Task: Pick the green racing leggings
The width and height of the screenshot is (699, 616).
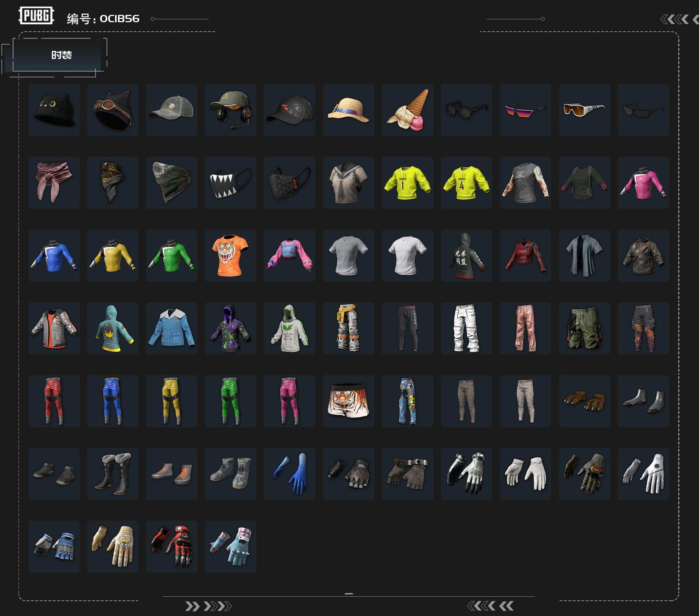Action: [230, 401]
